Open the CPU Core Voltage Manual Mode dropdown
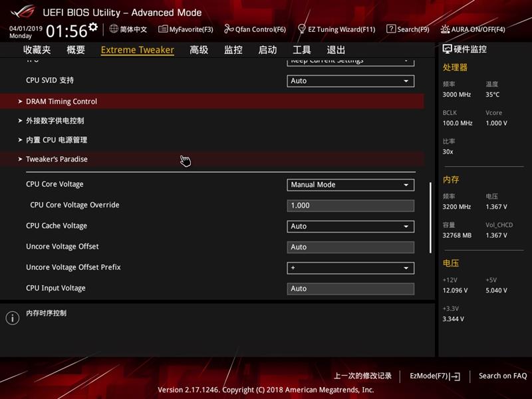The width and height of the screenshot is (532, 399). (350, 184)
